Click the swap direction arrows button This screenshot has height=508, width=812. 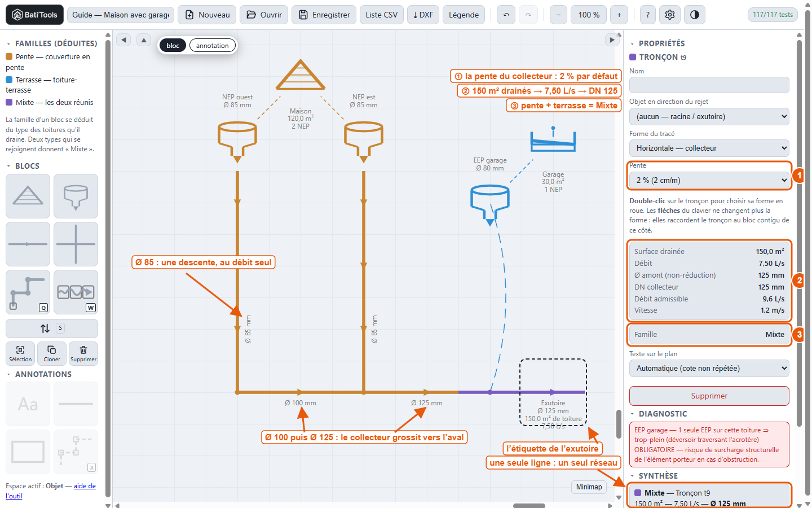[51, 328]
